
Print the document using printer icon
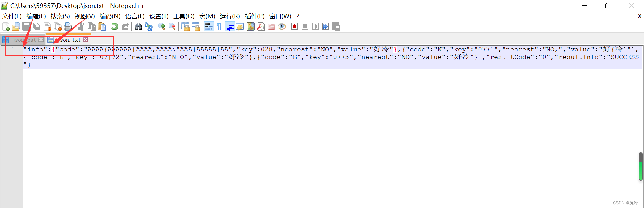click(x=68, y=27)
